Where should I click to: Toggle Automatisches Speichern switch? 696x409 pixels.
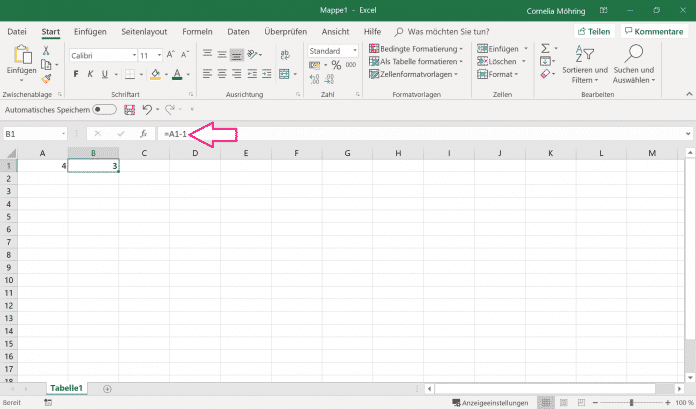(x=104, y=108)
